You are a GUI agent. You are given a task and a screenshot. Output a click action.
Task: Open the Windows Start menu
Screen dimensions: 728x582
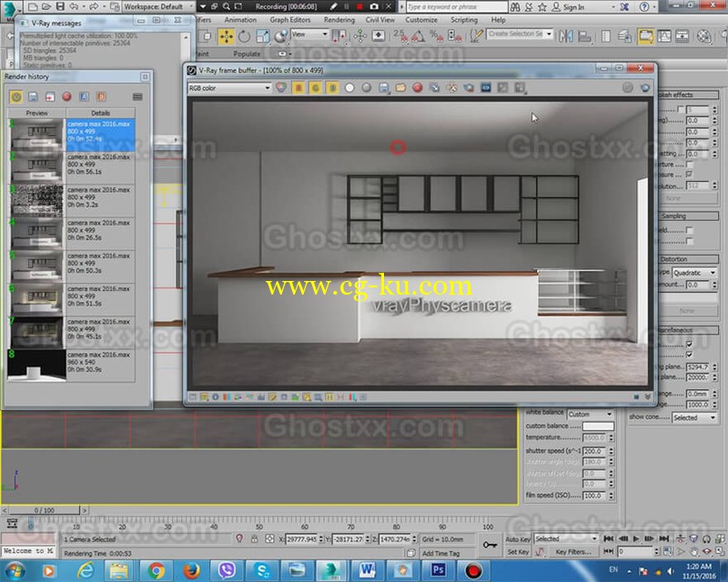(15, 570)
